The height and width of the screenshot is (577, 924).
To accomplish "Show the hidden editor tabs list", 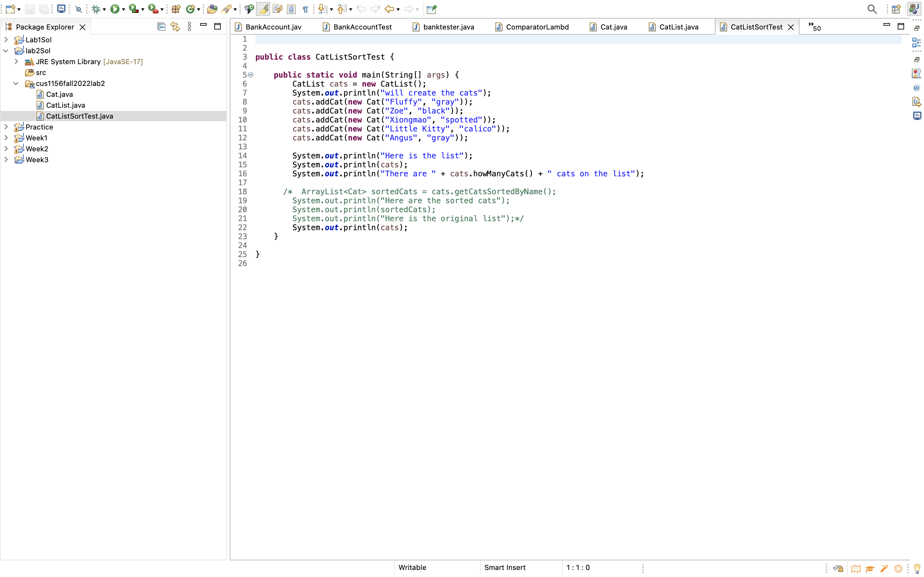I will [x=814, y=27].
